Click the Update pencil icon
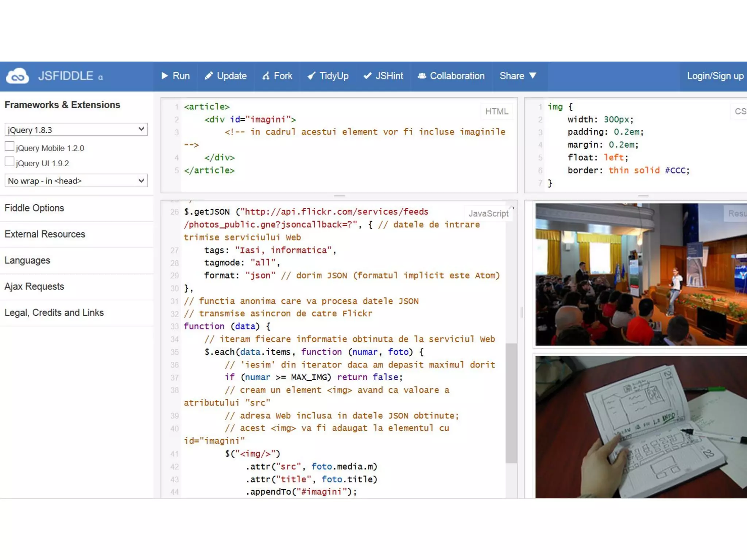The image size is (747, 560). coord(208,76)
